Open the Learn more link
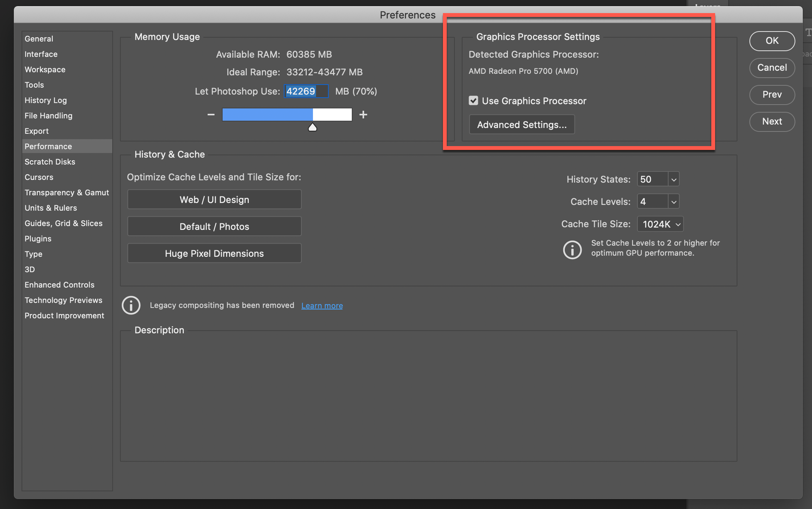Screen dimensions: 812x509 (322, 305)
